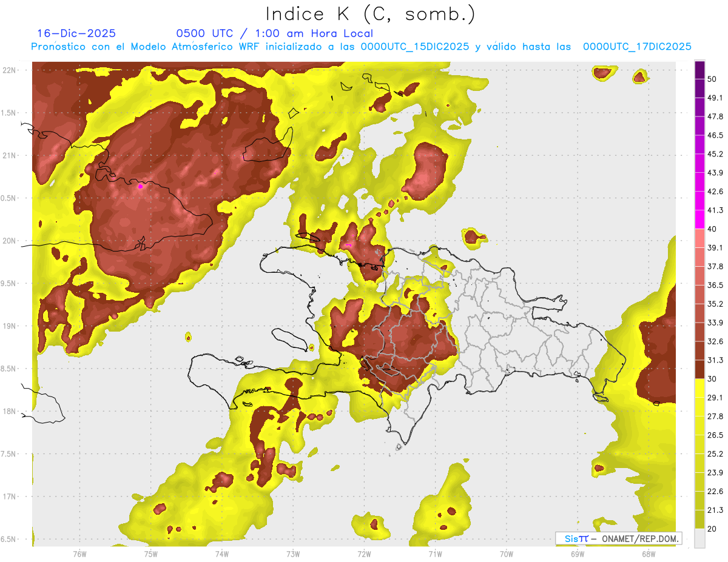Click the "SisTT - ONAMET/REP.DOM." credit box
728x562 pixels.
pos(618,538)
